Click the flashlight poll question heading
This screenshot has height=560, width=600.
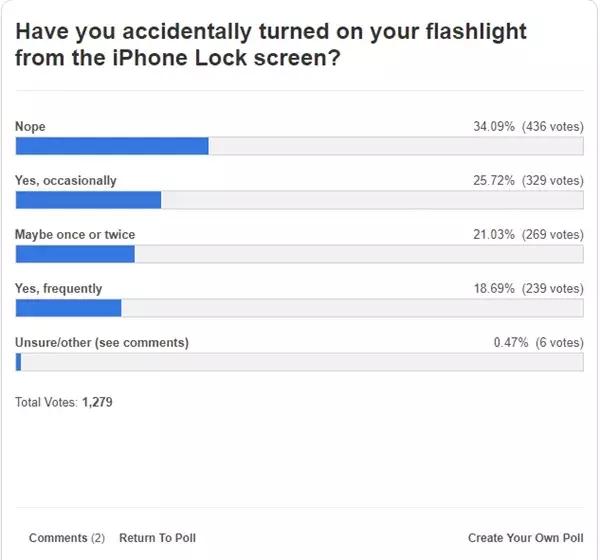270,46
